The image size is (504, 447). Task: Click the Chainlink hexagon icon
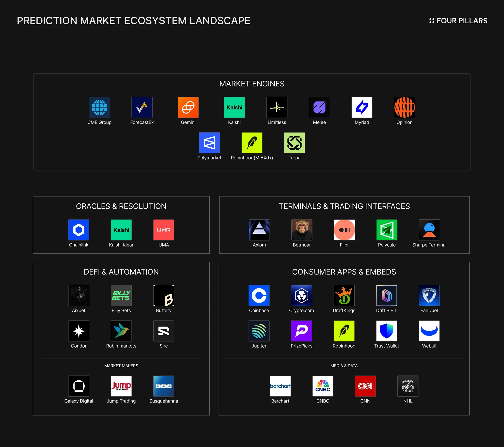[79, 230]
